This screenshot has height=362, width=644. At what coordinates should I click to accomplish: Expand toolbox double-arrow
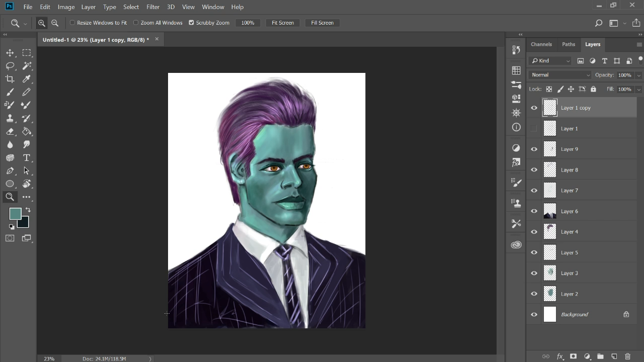(x=5, y=35)
